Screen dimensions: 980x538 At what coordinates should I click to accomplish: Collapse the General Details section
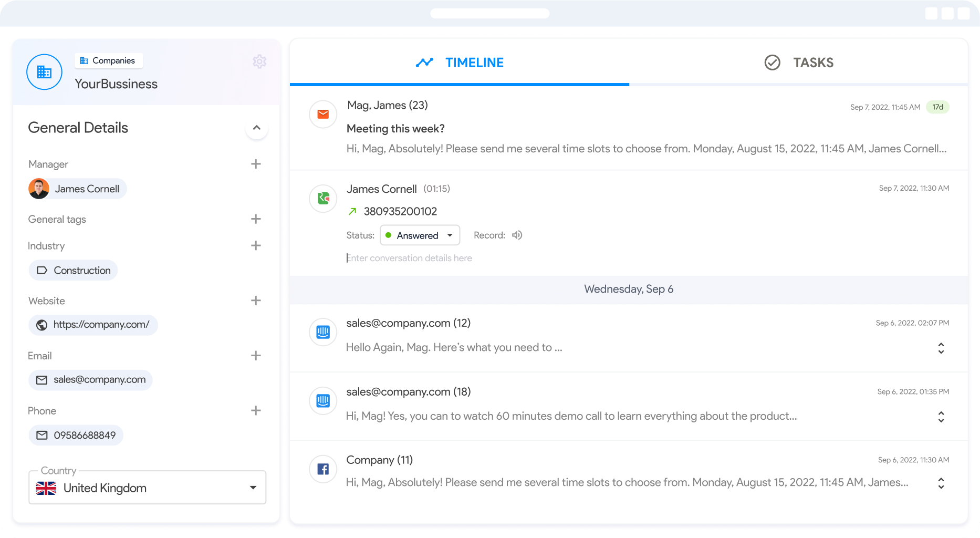(256, 128)
